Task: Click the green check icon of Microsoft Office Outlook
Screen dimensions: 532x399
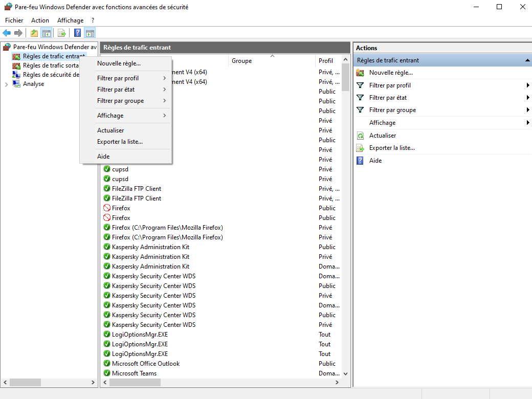Action: 107,363
